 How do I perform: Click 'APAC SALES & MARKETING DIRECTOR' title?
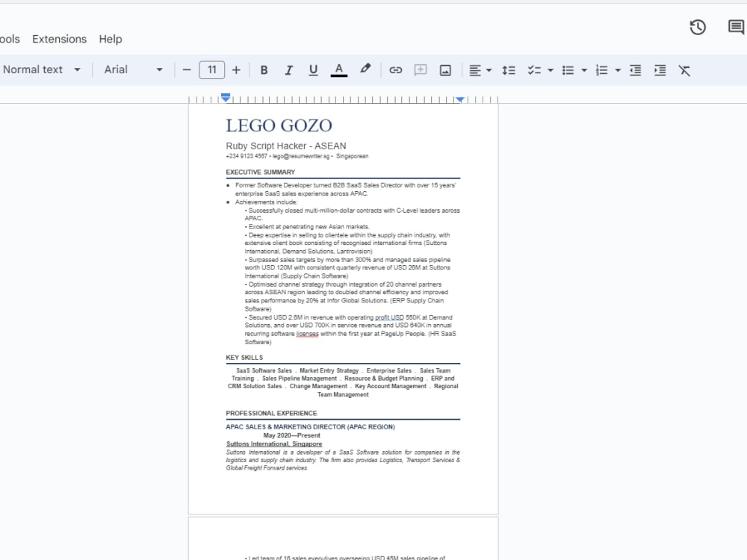(x=310, y=426)
